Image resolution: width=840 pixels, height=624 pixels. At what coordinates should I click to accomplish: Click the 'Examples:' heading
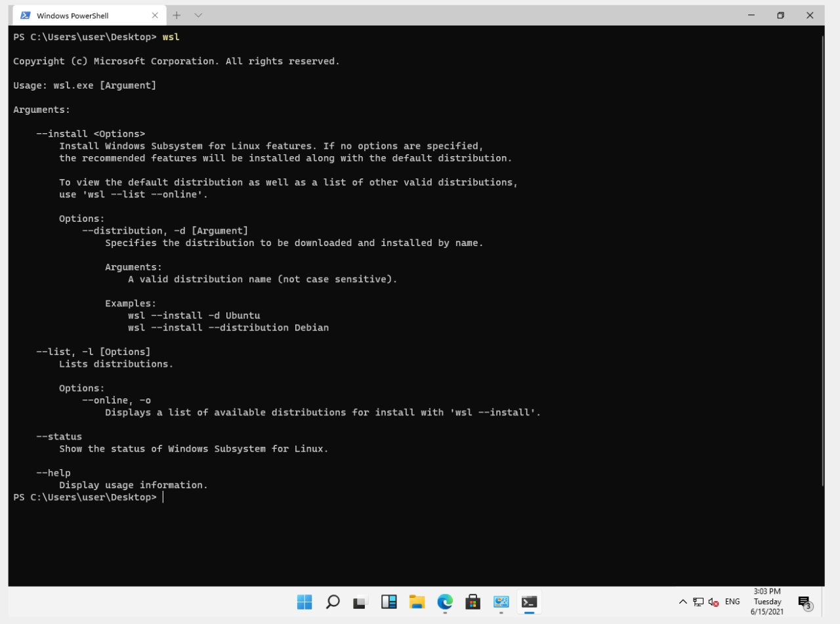pos(131,303)
